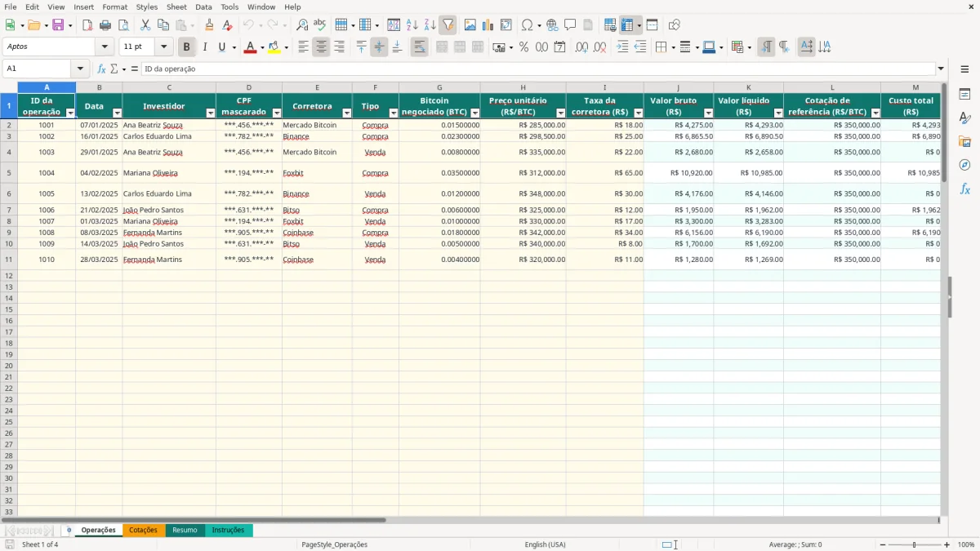
Task: Click into the formula input line
Action: coord(537,69)
